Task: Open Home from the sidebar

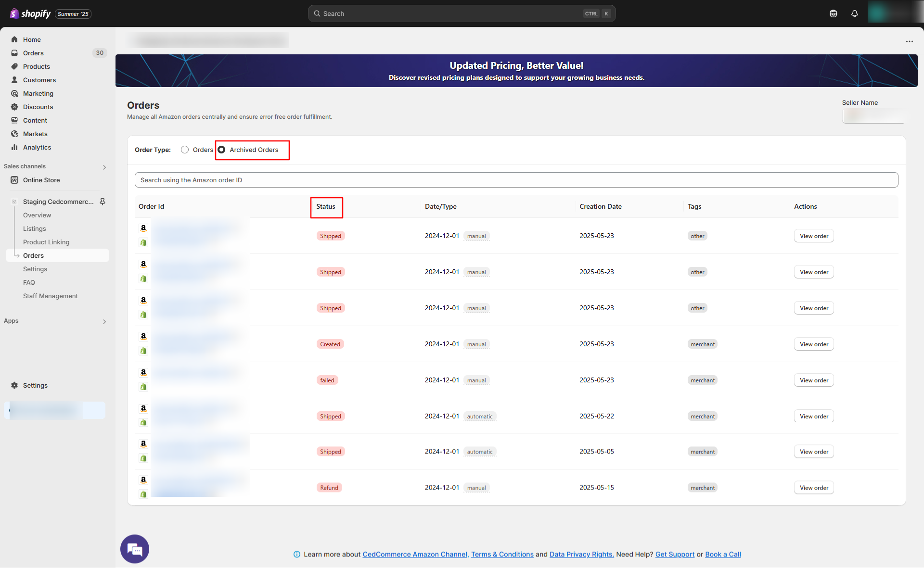Action: 32,39
